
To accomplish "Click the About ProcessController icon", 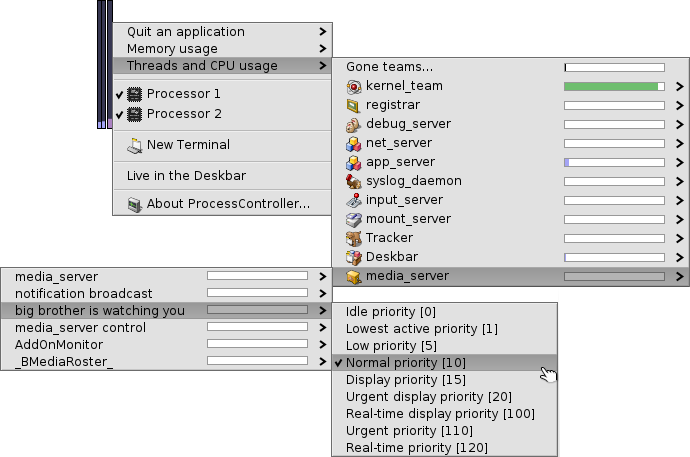I will [135, 205].
